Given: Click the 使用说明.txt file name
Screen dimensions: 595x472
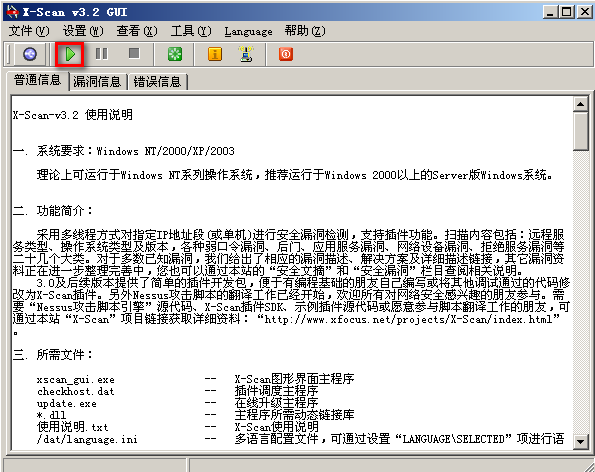Looking at the screenshot, I should point(72,427).
